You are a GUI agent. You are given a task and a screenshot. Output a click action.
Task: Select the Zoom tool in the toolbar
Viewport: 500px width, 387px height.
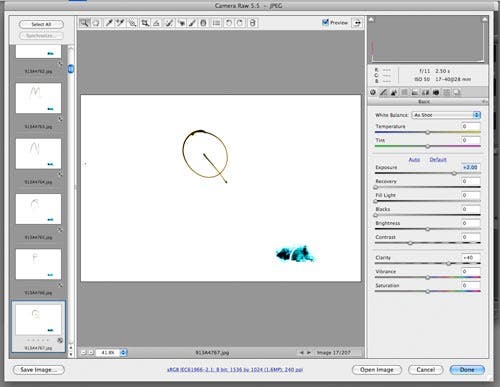pyautogui.click(x=84, y=23)
